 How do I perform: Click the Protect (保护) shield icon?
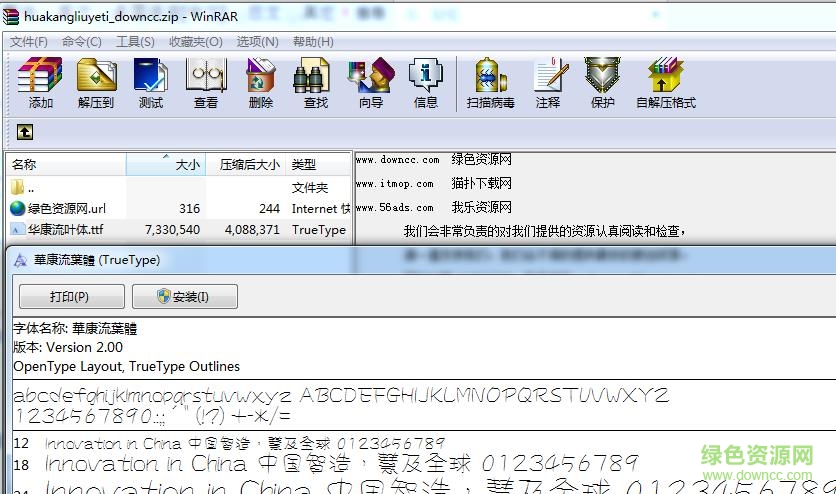(x=602, y=83)
